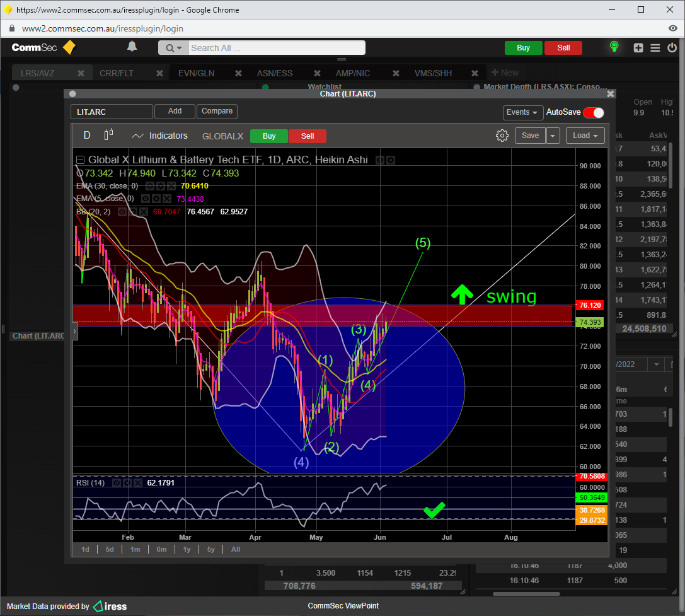This screenshot has height=616, width=685.
Task: Close the CRR/FLT tab
Action: click(x=160, y=73)
